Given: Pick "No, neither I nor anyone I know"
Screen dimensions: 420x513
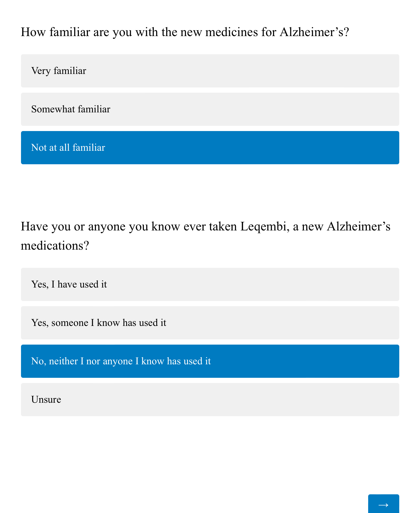Looking at the screenshot, I should 210,361.
